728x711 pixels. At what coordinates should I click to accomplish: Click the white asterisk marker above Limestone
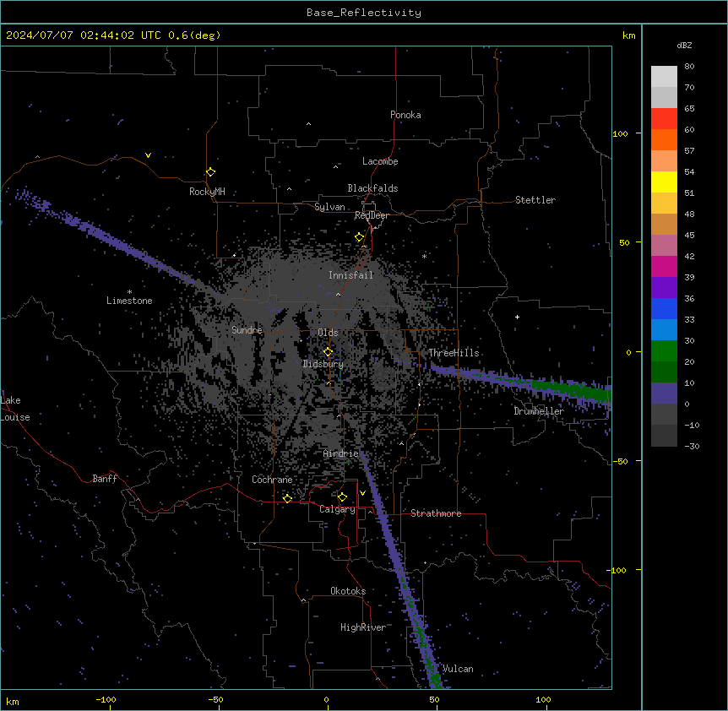point(129,292)
